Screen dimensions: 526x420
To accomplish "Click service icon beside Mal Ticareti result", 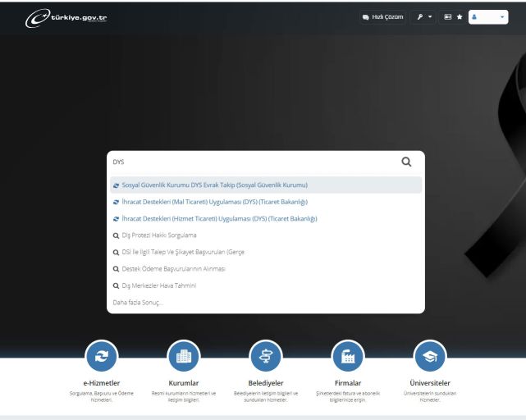I will 116,203.
